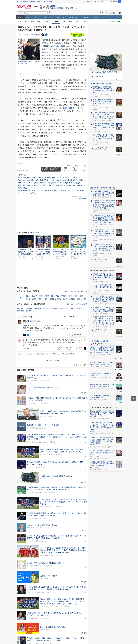Open 購入履歴 link
Image resolution: width=138 pixels, height=644 pixels.
(x=112, y=13)
